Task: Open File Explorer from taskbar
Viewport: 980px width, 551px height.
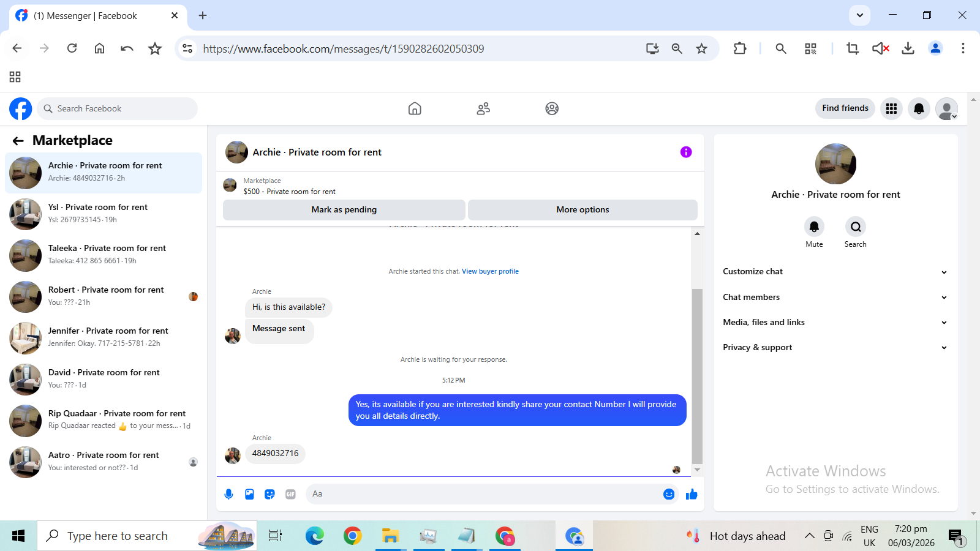Action: (x=390, y=536)
